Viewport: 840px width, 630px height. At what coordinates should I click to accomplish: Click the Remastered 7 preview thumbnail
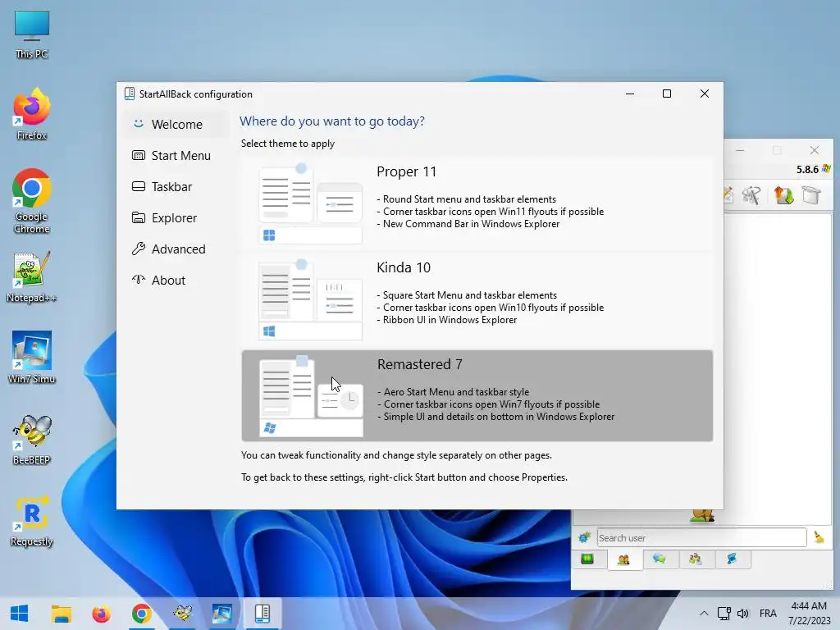coord(311,396)
